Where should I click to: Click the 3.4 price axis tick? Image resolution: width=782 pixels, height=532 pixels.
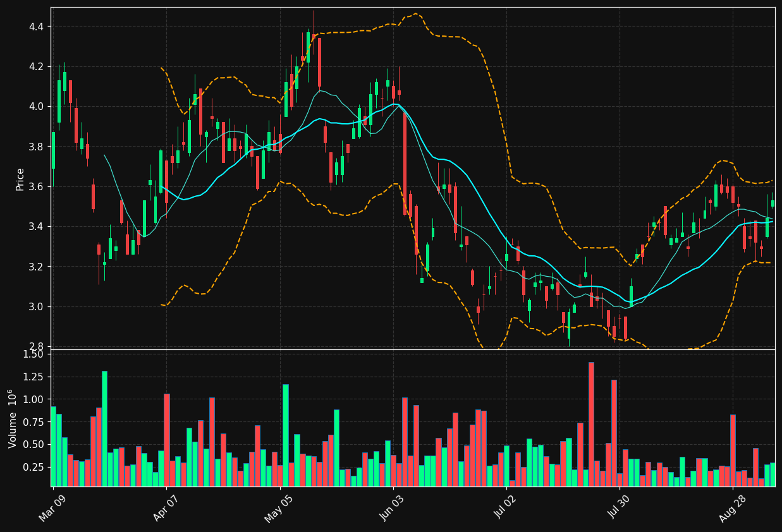tap(35, 226)
